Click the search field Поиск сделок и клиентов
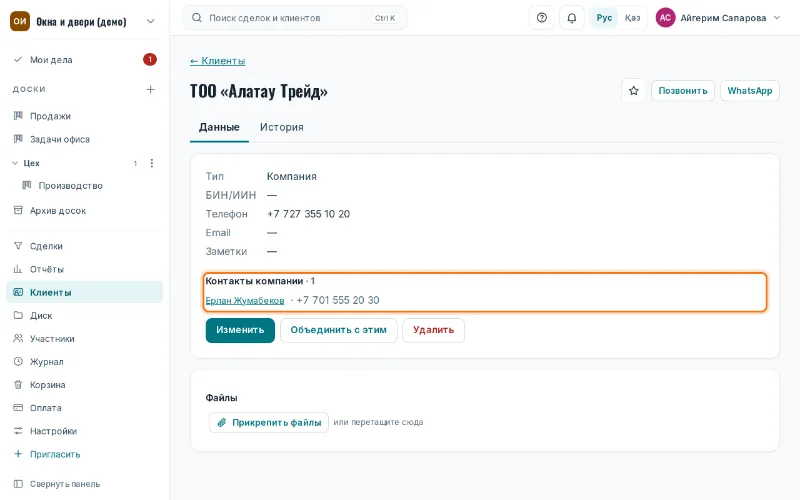Viewport: 800px width, 500px height. [x=294, y=18]
